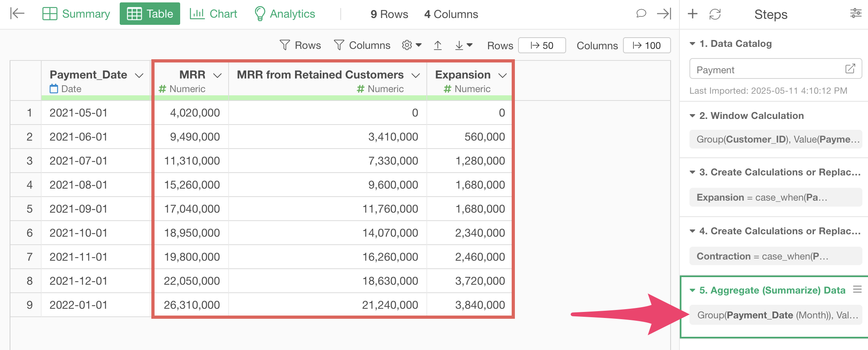Switch to the Chart tab

213,14
